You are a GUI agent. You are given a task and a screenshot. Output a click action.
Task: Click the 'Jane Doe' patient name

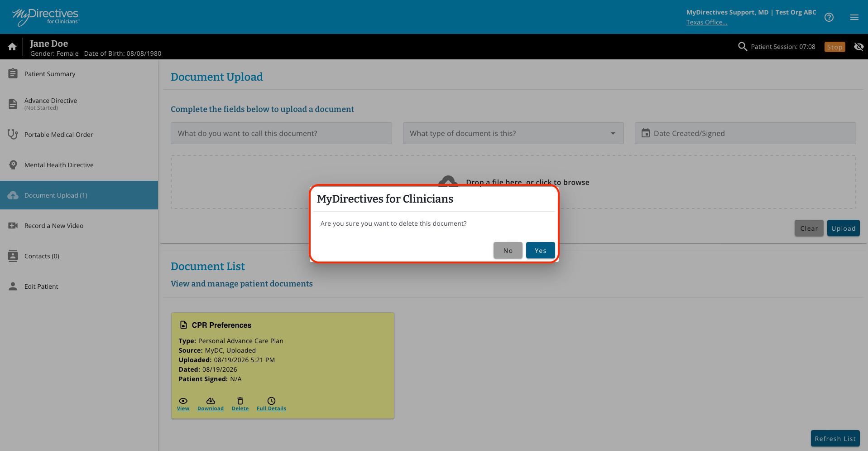point(49,44)
